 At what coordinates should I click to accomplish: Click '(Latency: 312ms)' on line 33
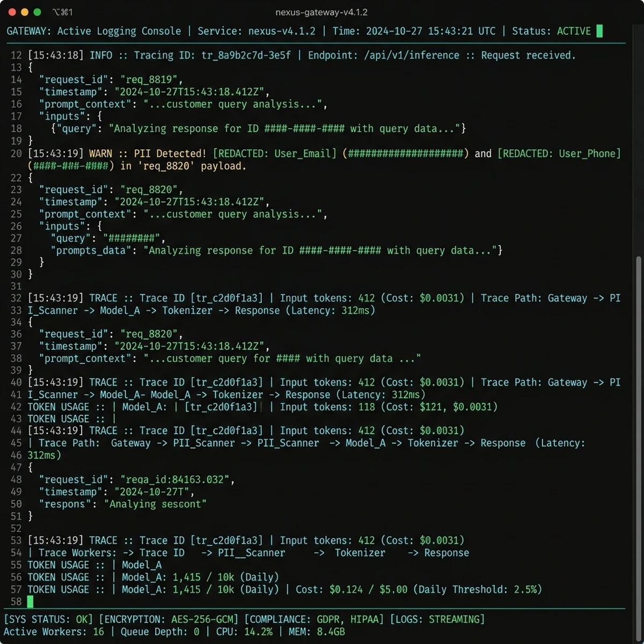[330, 311]
